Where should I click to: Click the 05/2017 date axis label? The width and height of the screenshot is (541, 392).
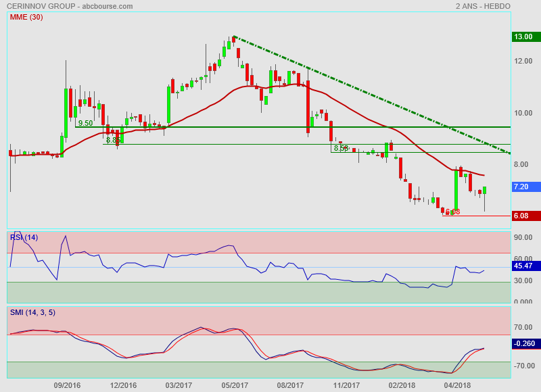coord(235,385)
